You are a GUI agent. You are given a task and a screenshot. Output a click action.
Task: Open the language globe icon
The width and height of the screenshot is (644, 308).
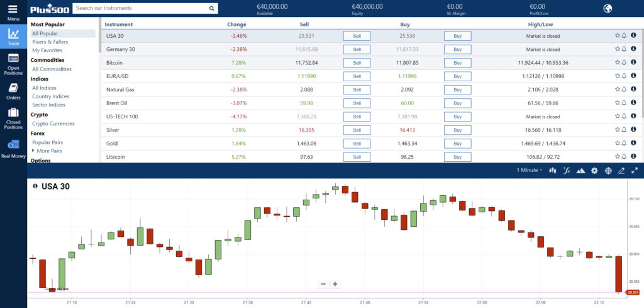pyautogui.click(x=608, y=8)
